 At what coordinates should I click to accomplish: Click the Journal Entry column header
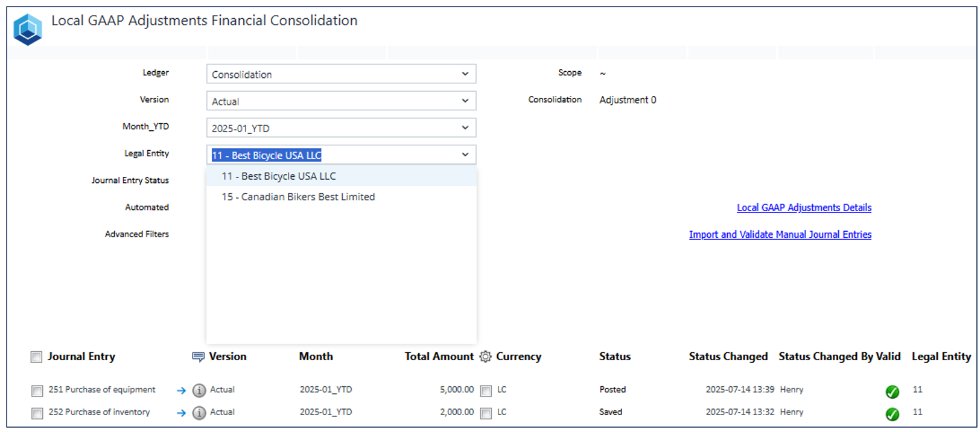point(81,357)
